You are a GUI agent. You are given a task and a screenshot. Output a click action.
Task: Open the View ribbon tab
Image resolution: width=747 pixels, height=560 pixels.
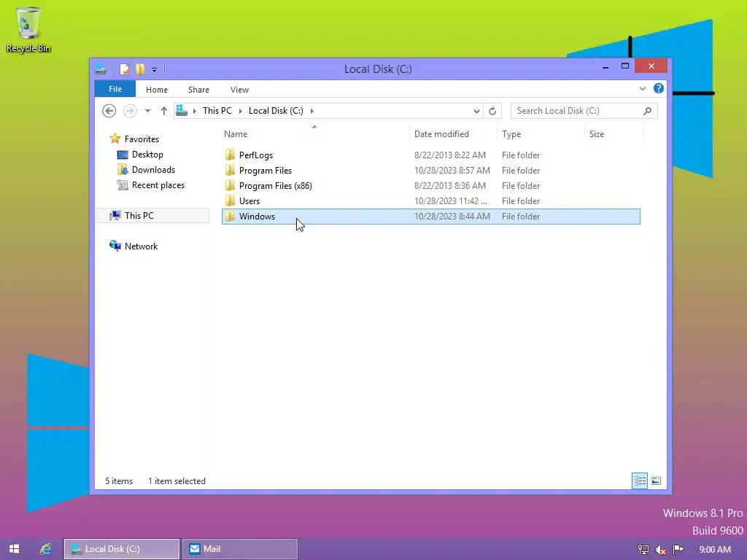[x=239, y=90]
